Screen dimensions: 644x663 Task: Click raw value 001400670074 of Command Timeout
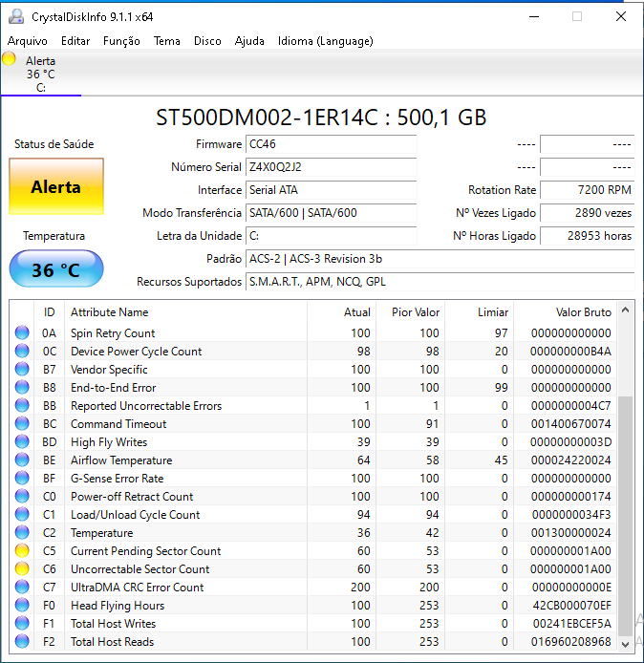click(570, 423)
